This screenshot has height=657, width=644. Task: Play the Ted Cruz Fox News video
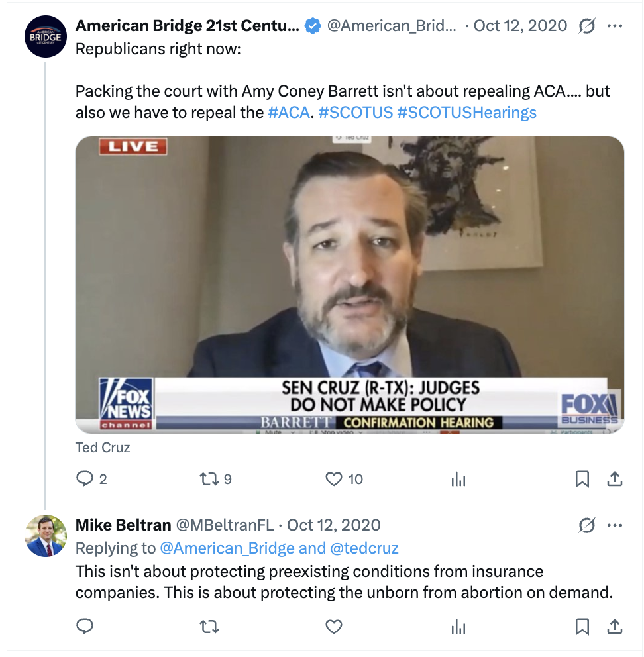coord(350,285)
